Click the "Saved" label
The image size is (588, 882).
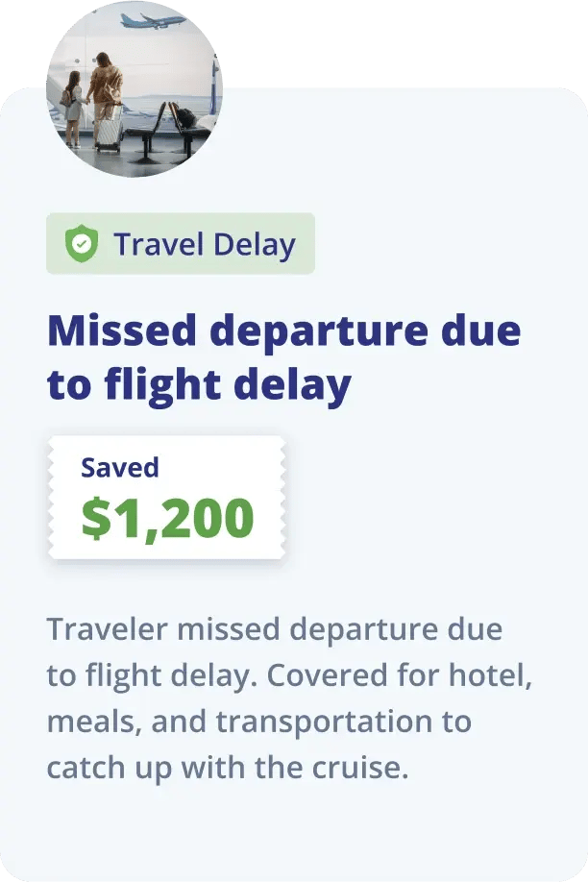coord(120,468)
